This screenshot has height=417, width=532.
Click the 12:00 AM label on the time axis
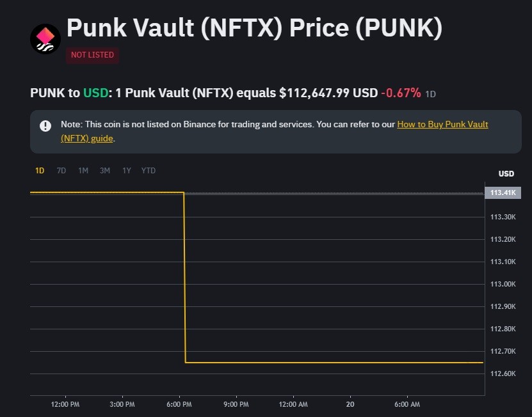[x=293, y=404]
